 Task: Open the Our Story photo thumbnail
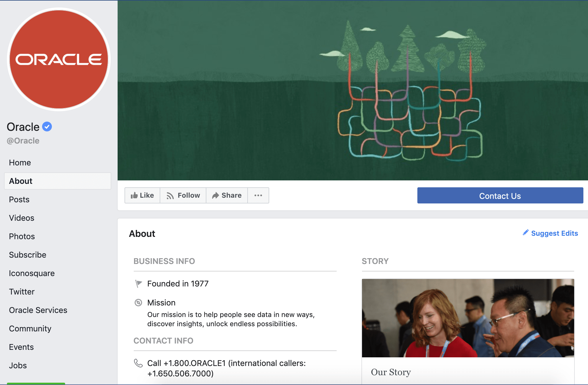pyautogui.click(x=468, y=318)
